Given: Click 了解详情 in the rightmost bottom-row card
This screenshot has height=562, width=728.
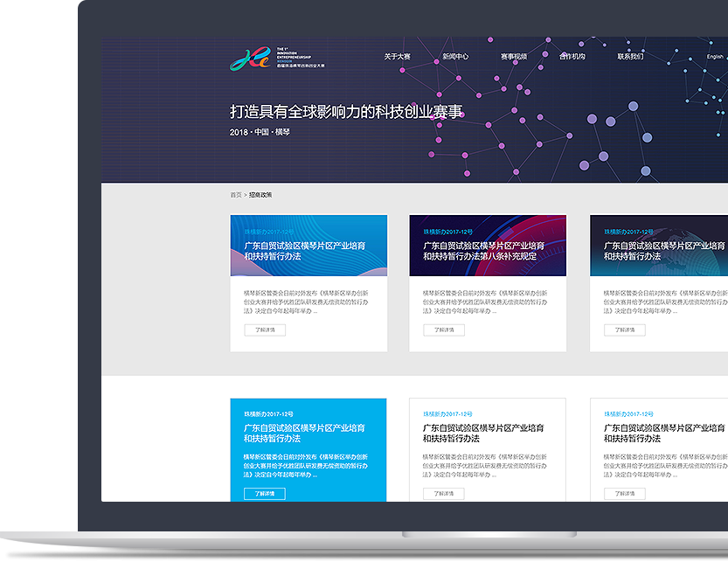Looking at the screenshot, I should coord(625,494).
